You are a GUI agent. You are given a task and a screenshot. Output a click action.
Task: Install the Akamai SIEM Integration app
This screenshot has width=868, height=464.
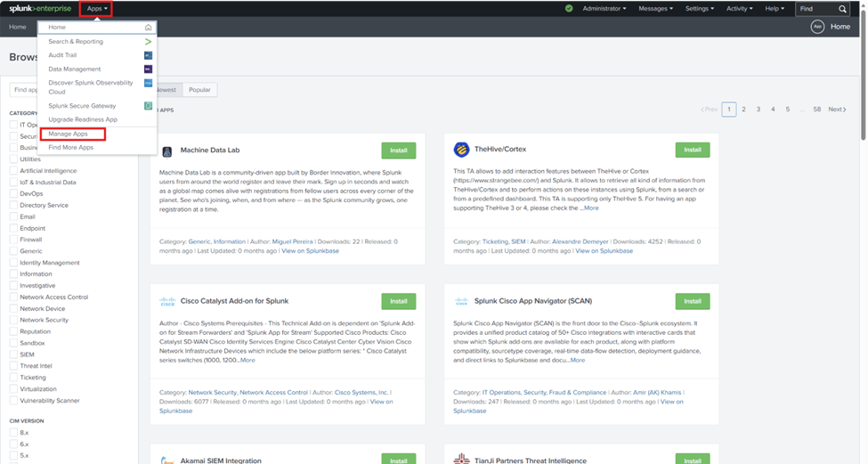point(399,459)
